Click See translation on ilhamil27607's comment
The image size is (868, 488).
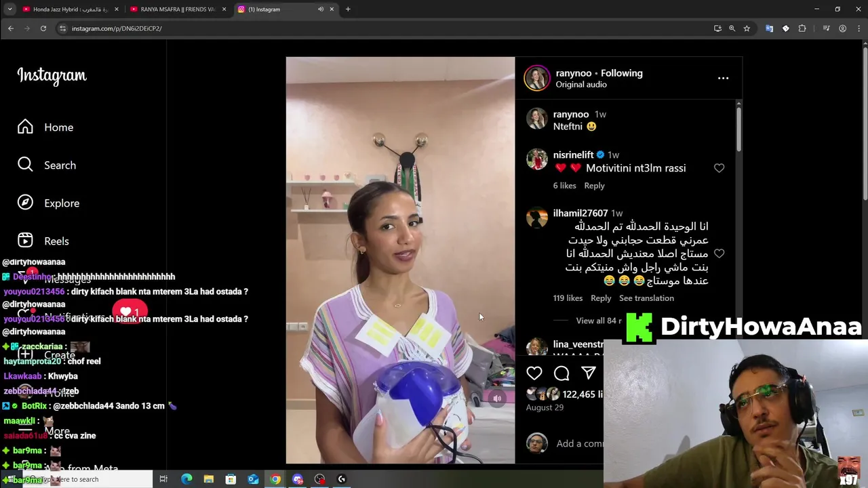[x=646, y=298]
